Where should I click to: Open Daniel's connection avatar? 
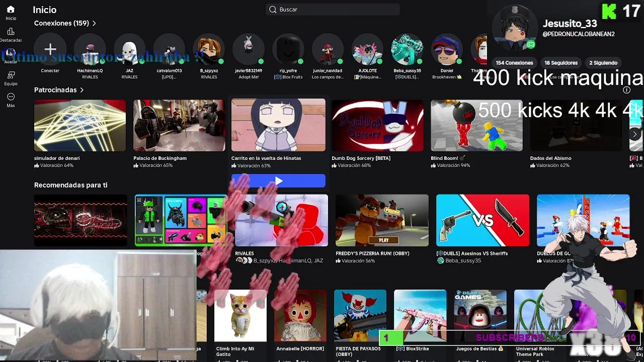click(x=447, y=49)
